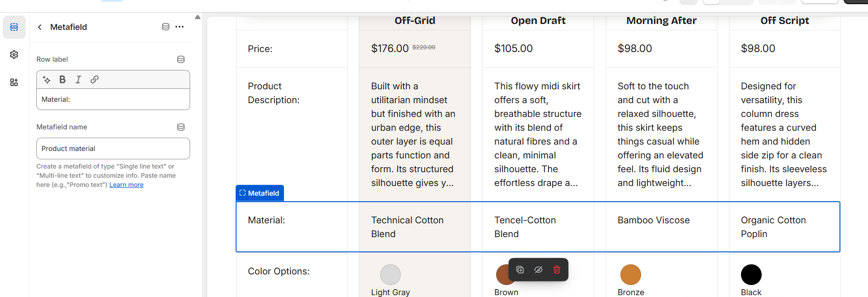The height and width of the screenshot is (297, 868).
Task: Duplicate the selected Metafield block
Action: [x=520, y=270]
